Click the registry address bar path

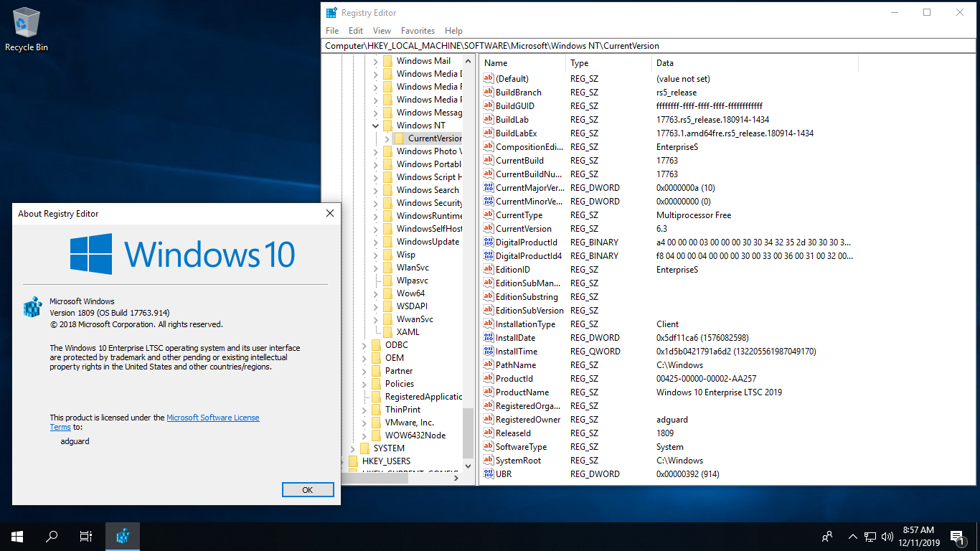(x=649, y=45)
